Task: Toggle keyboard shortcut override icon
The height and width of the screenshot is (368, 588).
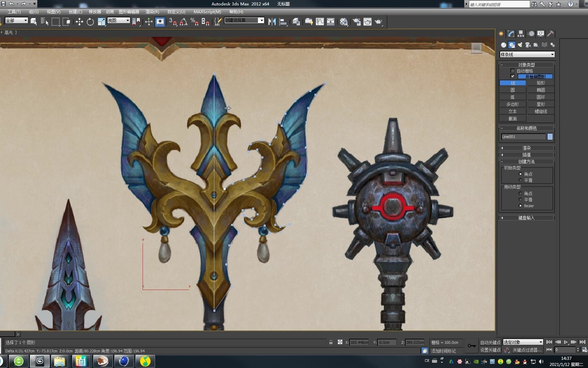Action: coord(160,22)
